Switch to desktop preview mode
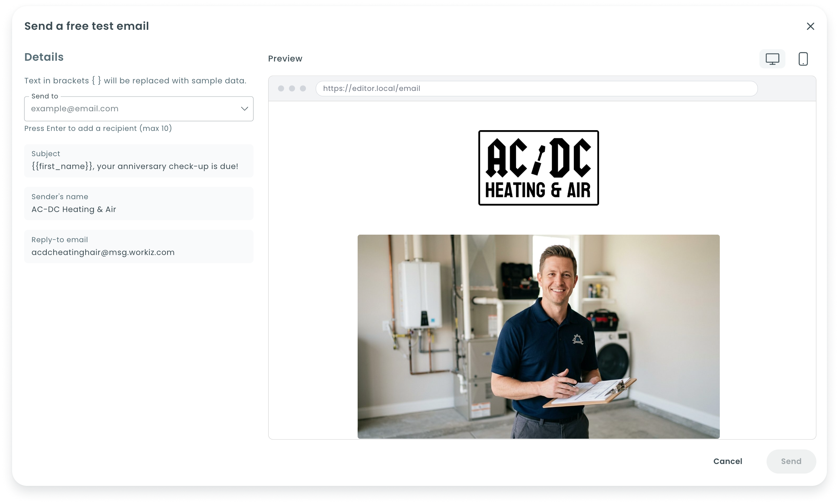The image size is (839, 504). (x=772, y=59)
